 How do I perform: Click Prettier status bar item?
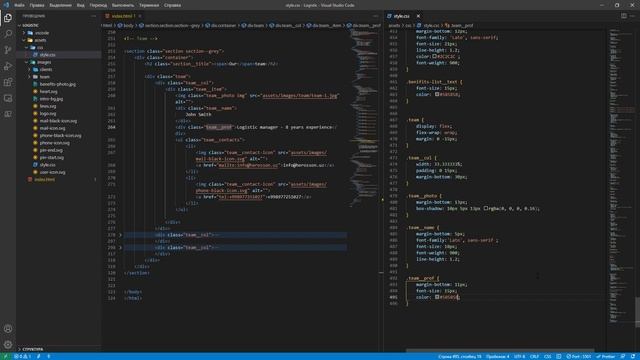(606, 356)
